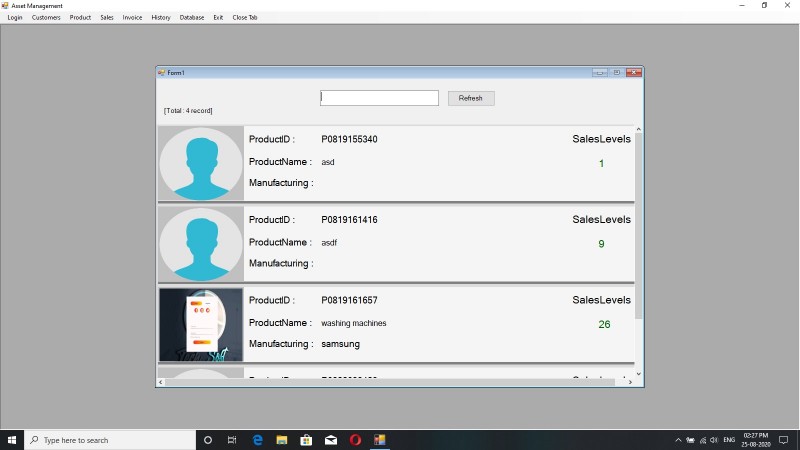Image resolution: width=800 pixels, height=450 pixels.
Task: Open the Windows Start menu
Action: [12, 440]
